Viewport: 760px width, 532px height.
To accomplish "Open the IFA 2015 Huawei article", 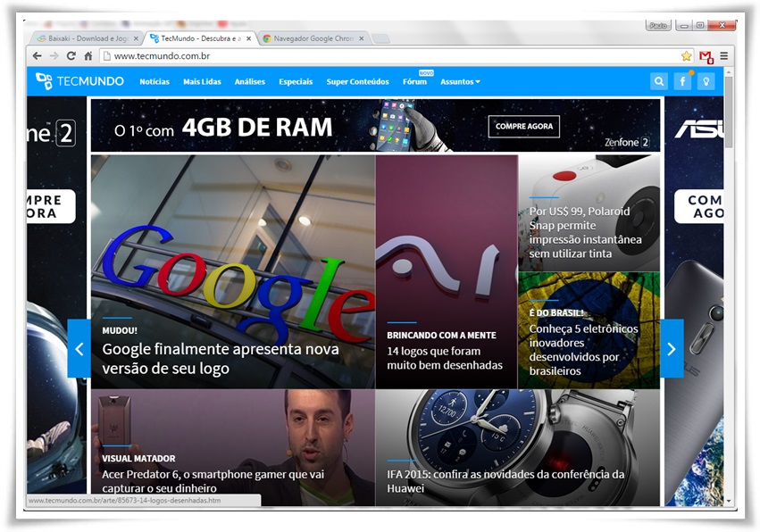I will (505, 481).
